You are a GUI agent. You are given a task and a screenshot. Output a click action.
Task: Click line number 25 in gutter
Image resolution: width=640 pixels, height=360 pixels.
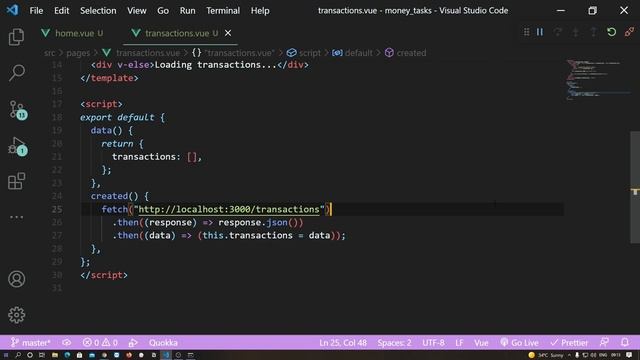click(x=57, y=209)
